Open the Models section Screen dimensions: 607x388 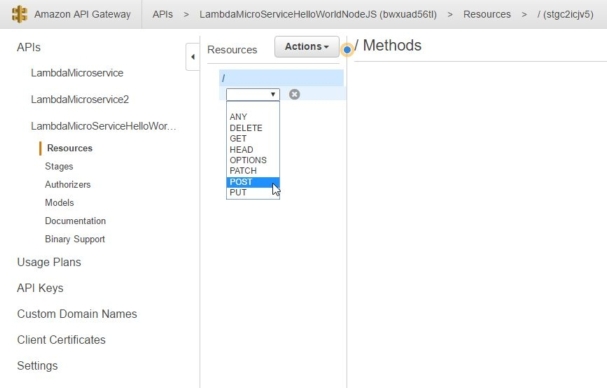coord(59,203)
